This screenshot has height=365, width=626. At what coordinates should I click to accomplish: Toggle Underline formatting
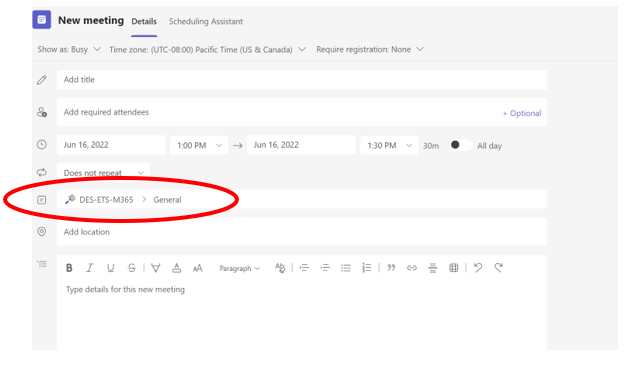tap(111, 268)
